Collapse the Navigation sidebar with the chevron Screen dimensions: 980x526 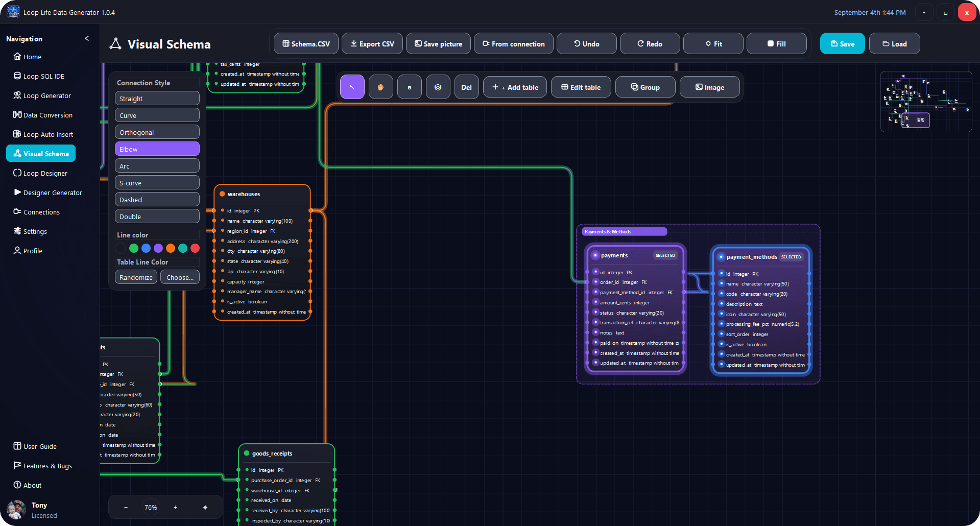87,38
